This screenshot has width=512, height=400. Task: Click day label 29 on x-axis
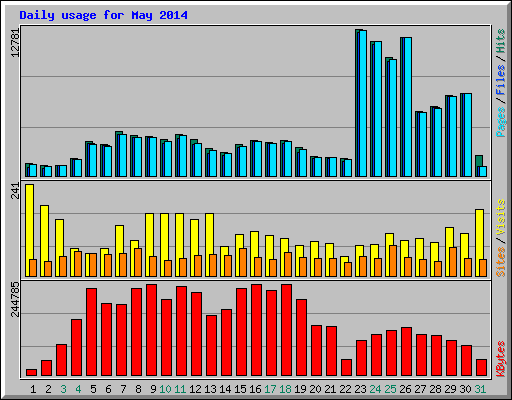click(450, 389)
